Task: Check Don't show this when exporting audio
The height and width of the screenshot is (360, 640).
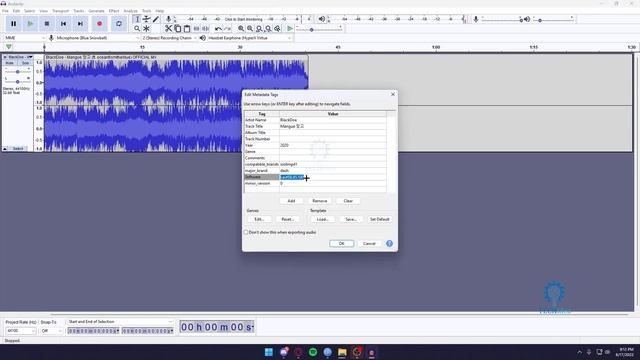Action: (246, 232)
